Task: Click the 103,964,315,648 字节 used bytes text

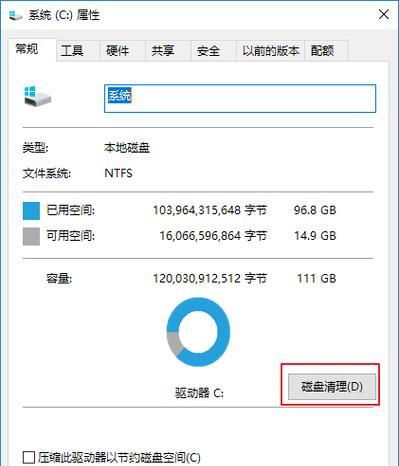Action: click(210, 210)
